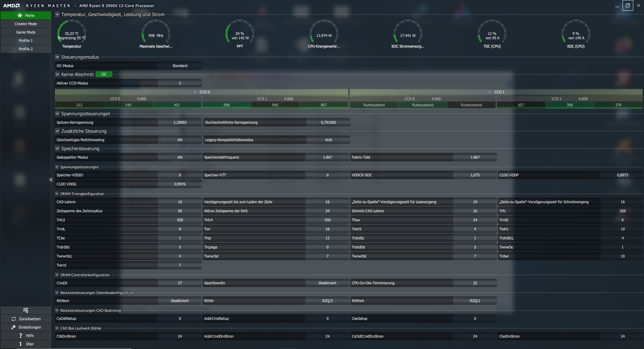Click CPU-On-Die-Terminierung value 32
The width and height of the screenshot is (644, 349).
point(475,283)
